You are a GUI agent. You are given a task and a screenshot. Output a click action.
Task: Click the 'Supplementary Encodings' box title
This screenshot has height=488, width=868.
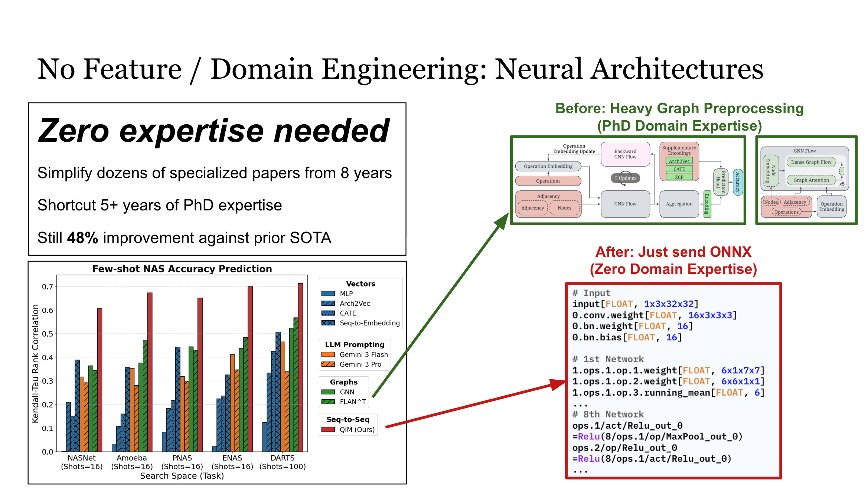[x=679, y=150]
